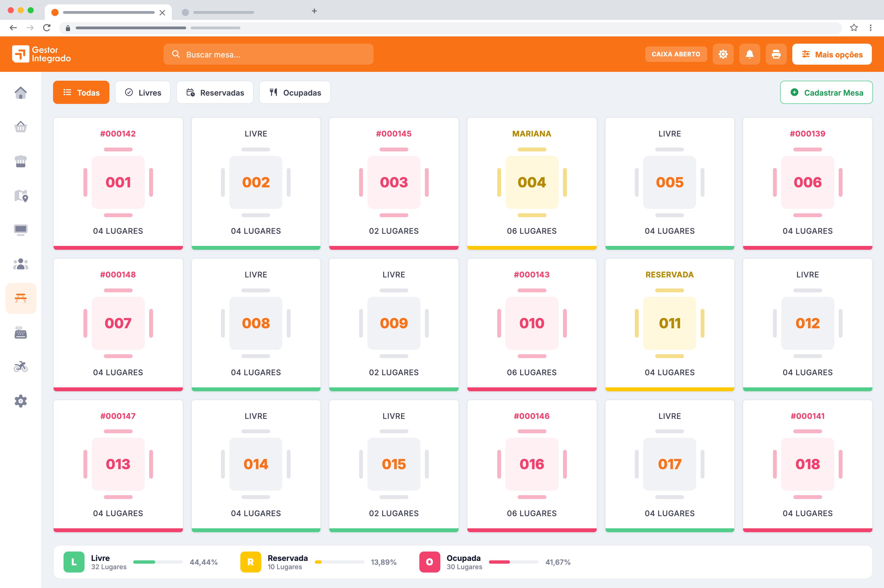
Task: Click the CAIXA ABERTO button
Action: click(x=676, y=54)
